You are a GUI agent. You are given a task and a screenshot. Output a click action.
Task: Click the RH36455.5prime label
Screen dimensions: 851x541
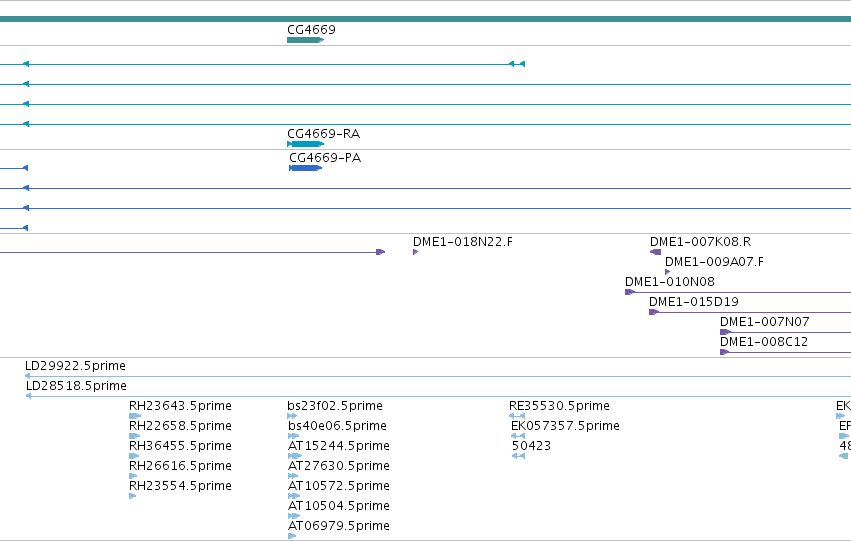pyautogui.click(x=180, y=446)
